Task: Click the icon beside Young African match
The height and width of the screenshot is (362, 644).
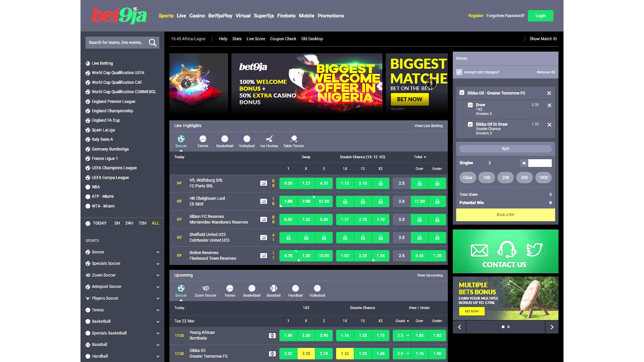Action: [272, 336]
